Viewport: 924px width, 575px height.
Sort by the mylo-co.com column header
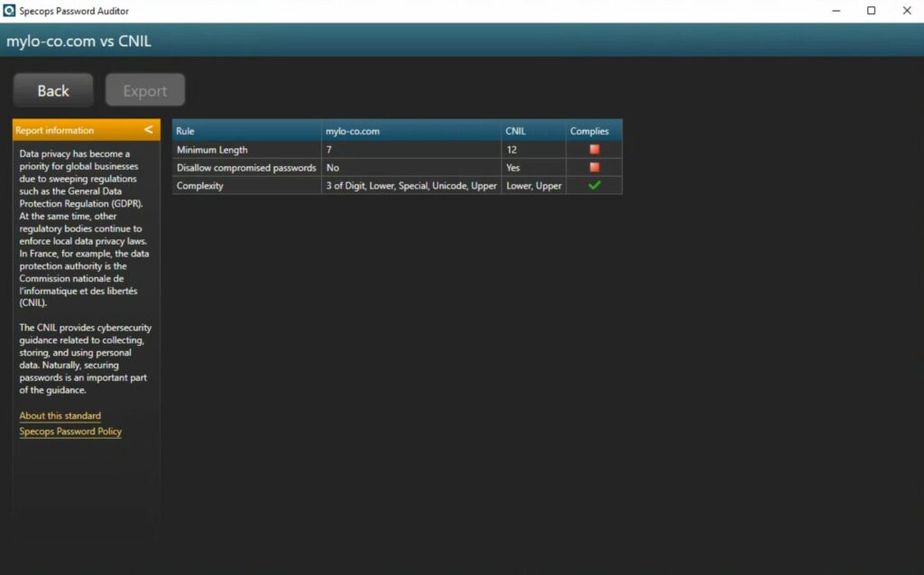pos(411,131)
